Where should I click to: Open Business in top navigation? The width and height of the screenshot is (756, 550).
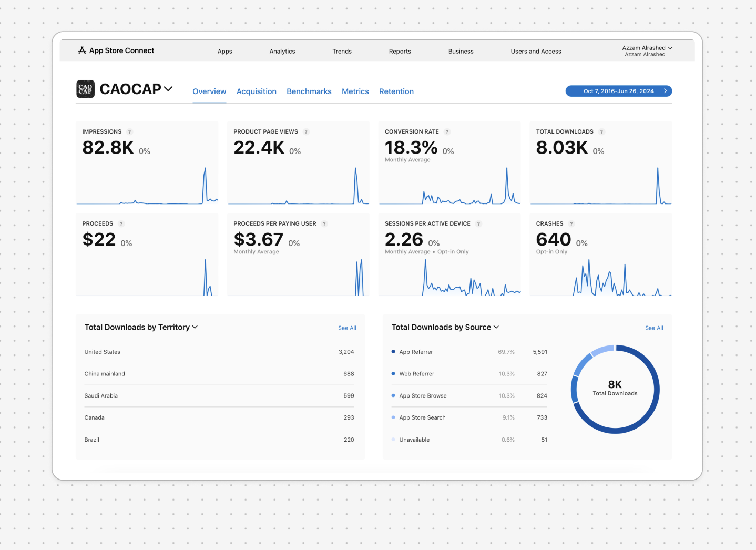click(461, 52)
